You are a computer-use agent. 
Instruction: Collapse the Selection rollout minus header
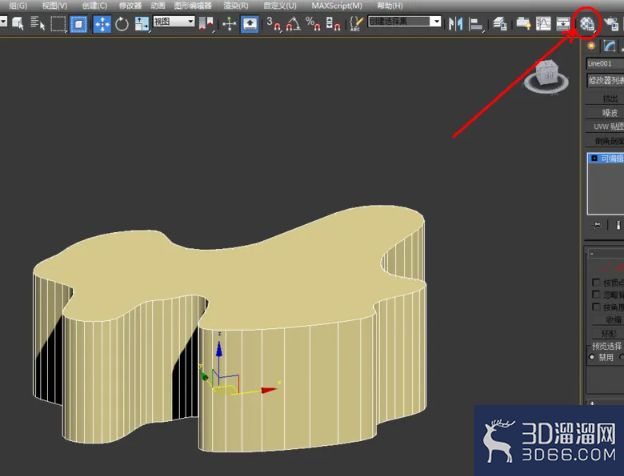592,254
